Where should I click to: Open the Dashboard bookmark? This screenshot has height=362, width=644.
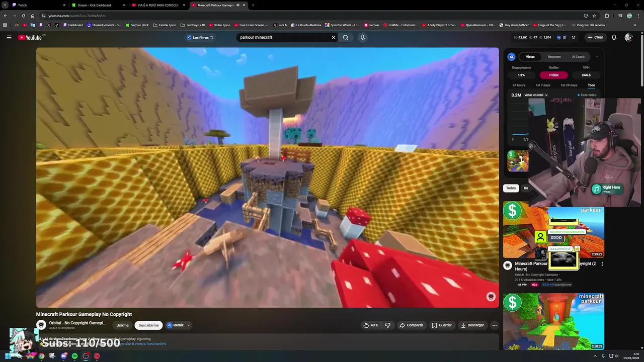coord(72,25)
